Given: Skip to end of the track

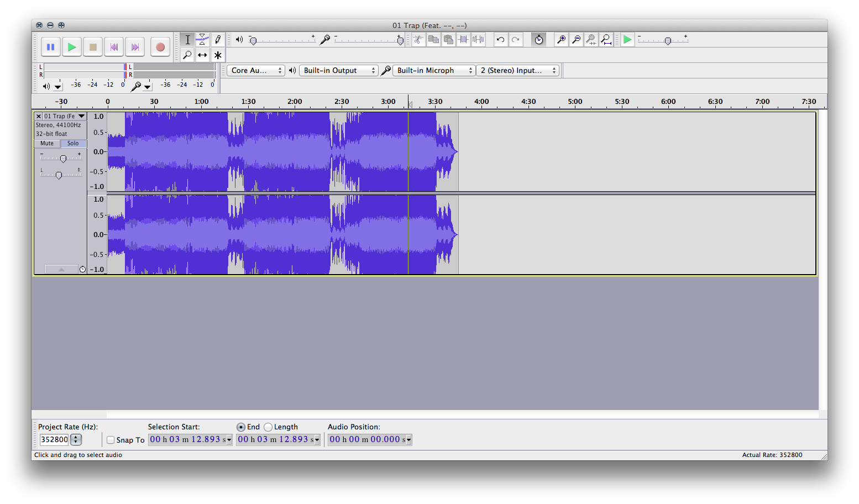Looking at the screenshot, I should [135, 47].
